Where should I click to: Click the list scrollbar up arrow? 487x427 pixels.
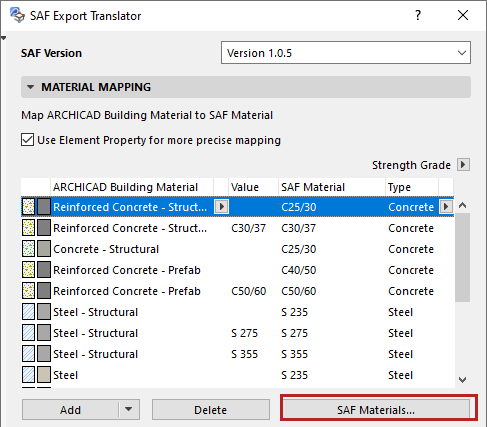[x=462, y=205]
